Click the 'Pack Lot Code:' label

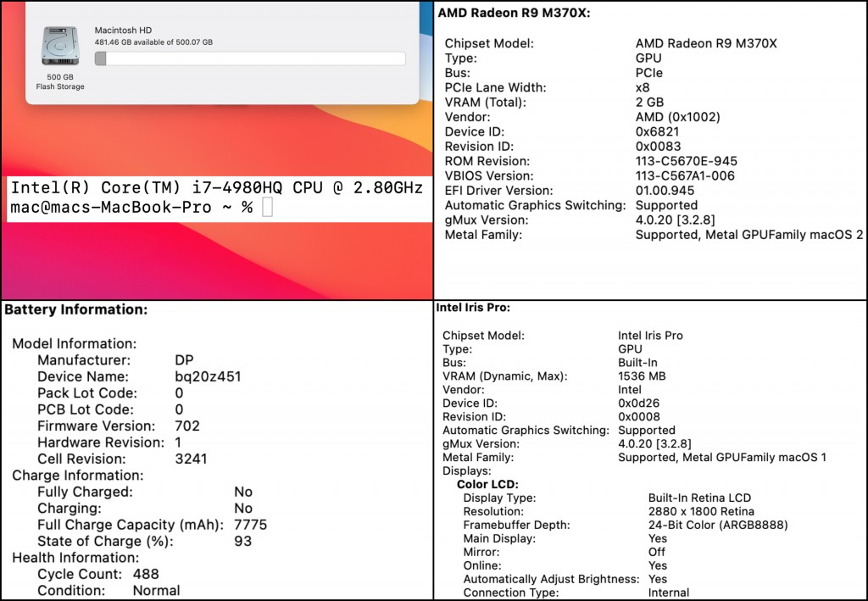click(87, 393)
